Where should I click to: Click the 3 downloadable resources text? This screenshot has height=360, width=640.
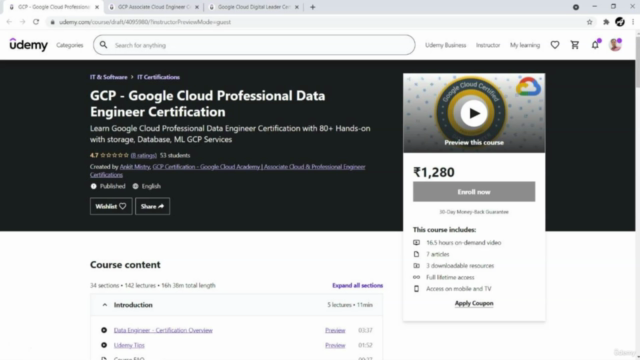pyautogui.click(x=460, y=266)
